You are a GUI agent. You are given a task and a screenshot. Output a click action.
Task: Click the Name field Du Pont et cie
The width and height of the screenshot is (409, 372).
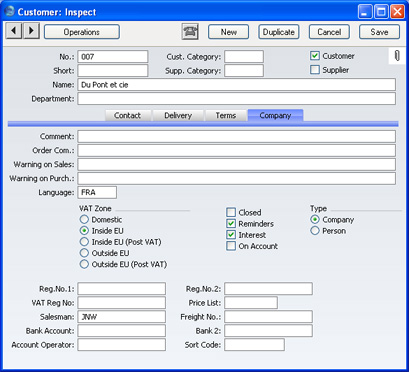click(237, 85)
